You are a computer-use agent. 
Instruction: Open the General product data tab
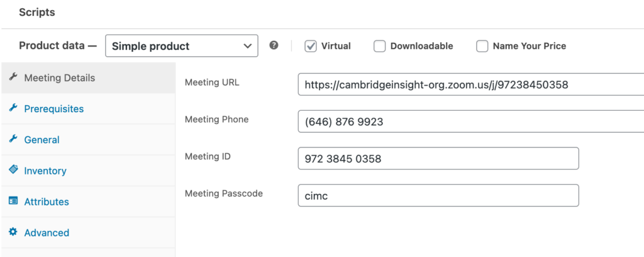42,140
